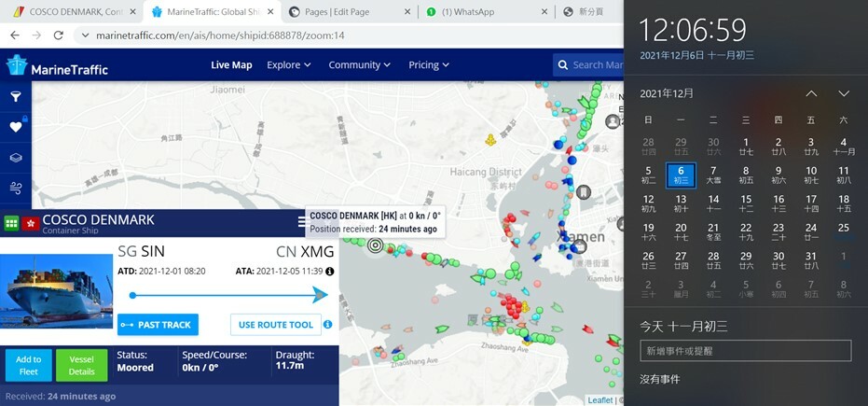Click the MarineTraffic ship logo
868x406 pixels.
click(18, 65)
